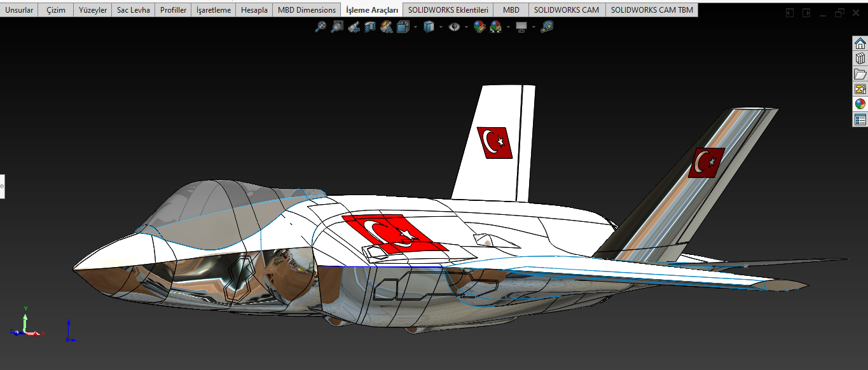Open Dynamic Annotation Views icon
This screenshot has width=868, height=370.
coord(386,27)
